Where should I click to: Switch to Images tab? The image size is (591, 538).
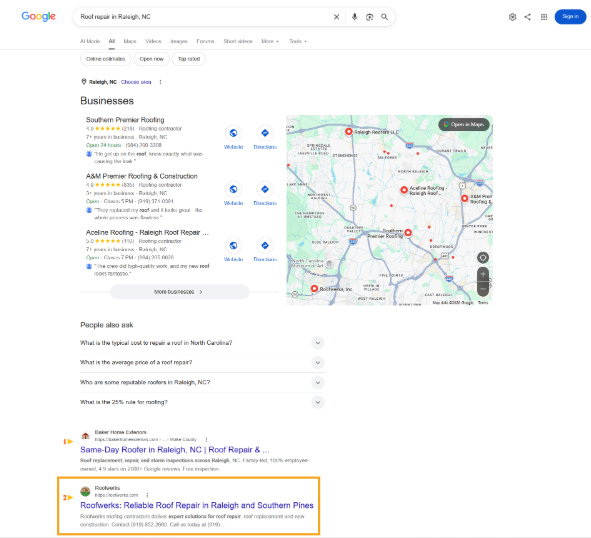[x=179, y=41]
